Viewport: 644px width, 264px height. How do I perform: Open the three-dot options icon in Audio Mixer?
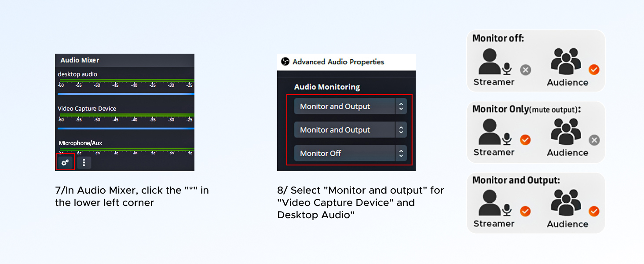[x=84, y=162]
